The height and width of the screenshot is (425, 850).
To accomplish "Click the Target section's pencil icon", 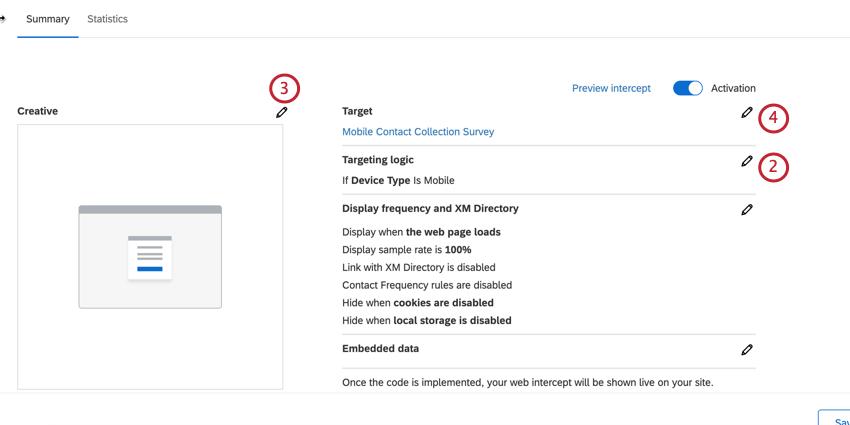I will pyautogui.click(x=746, y=113).
